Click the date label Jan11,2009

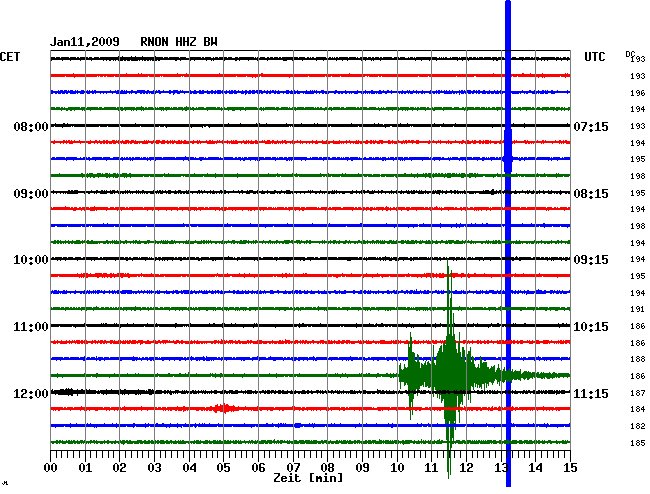[x=85, y=42]
